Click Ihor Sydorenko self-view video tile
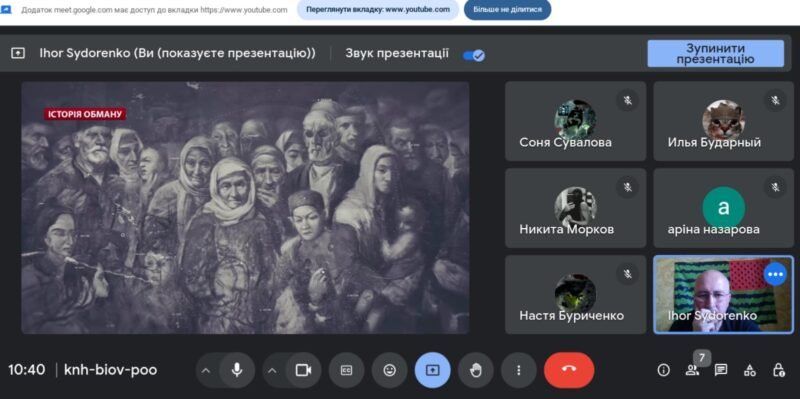The image size is (800, 399). click(x=723, y=294)
